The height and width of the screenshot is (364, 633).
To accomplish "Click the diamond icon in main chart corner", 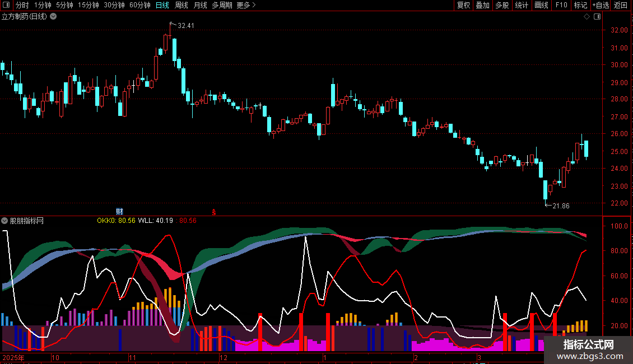I will tap(587, 17).
